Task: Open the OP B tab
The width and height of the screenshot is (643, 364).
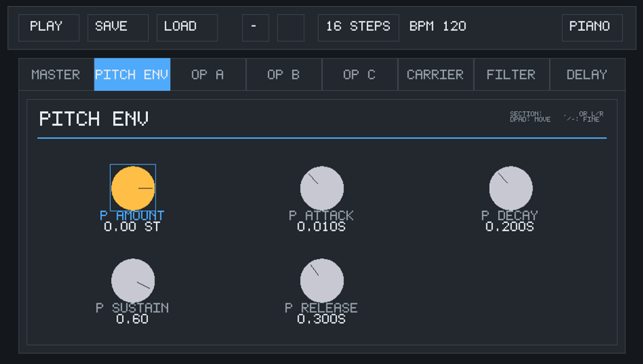Action: click(x=284, y=74)
